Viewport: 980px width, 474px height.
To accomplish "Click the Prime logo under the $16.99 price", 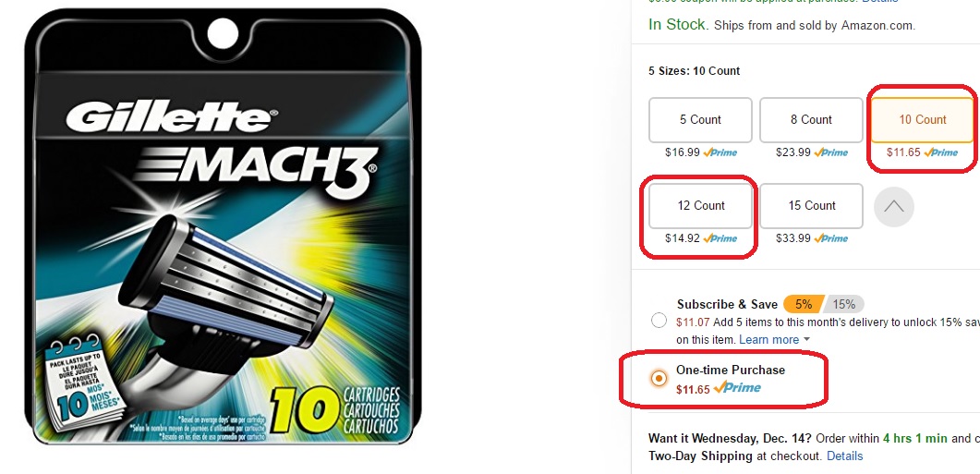I will [720, 152].
